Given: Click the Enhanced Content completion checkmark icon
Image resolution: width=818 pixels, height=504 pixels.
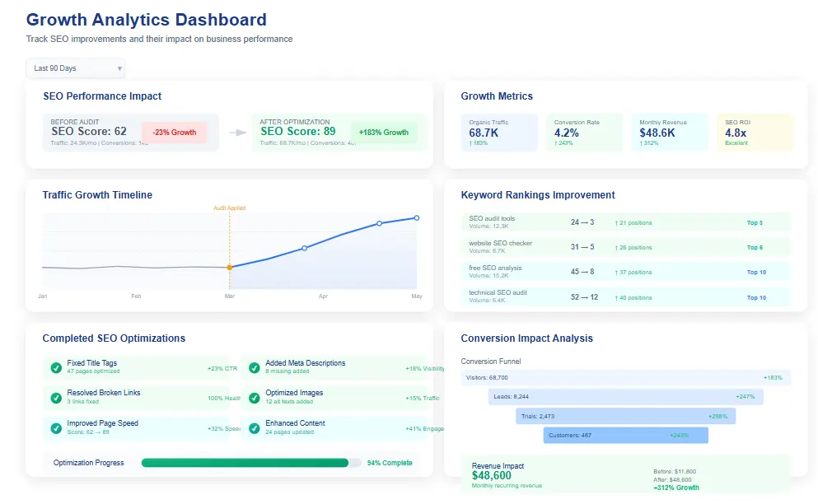Looking at the screenshot, I should (255, 427).
